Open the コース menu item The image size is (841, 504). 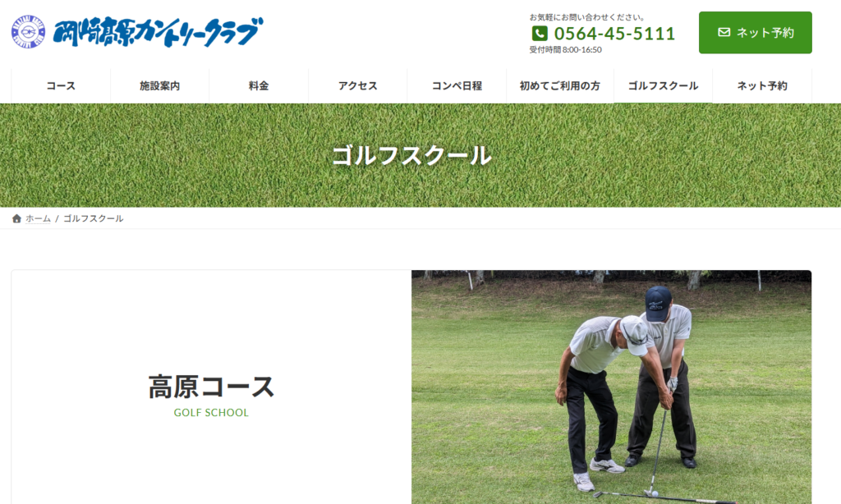tap(61, 86)
